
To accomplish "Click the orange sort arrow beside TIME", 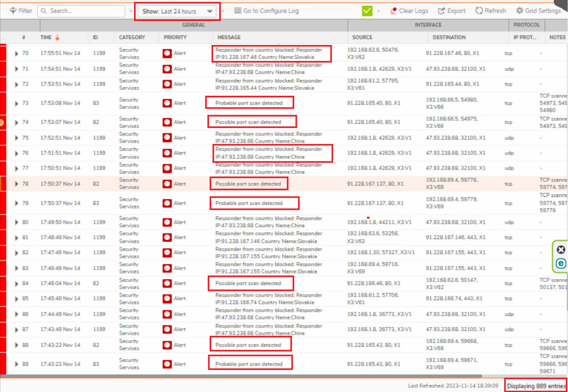I will pos(58,37).
